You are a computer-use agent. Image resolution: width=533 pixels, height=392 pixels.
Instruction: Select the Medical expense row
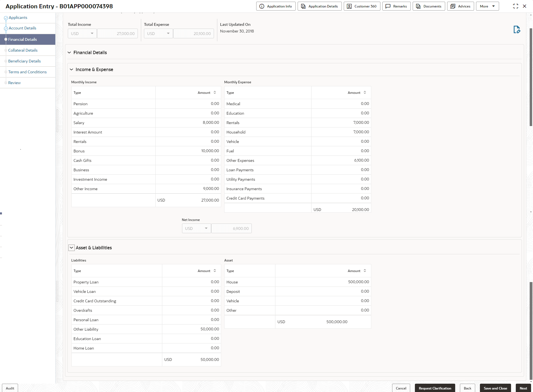(298, 104)
